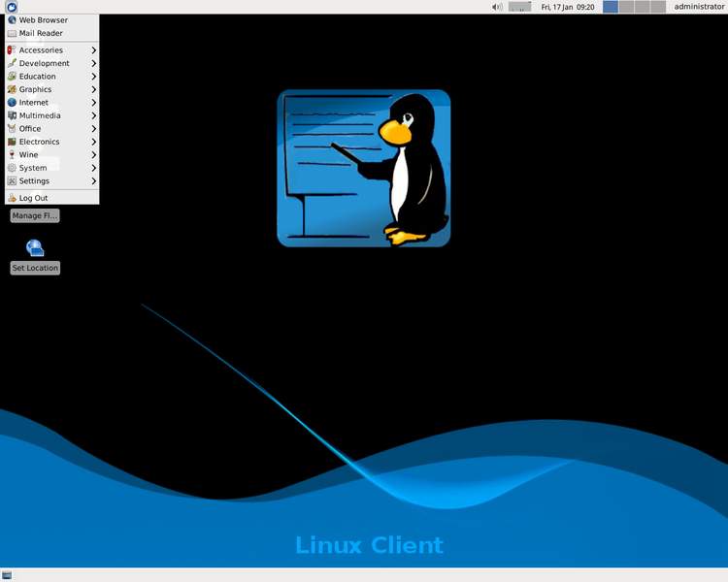The image size is (728, 582).
Task: Expand the Accessories submenu arrow
Action: click(94, 49)
